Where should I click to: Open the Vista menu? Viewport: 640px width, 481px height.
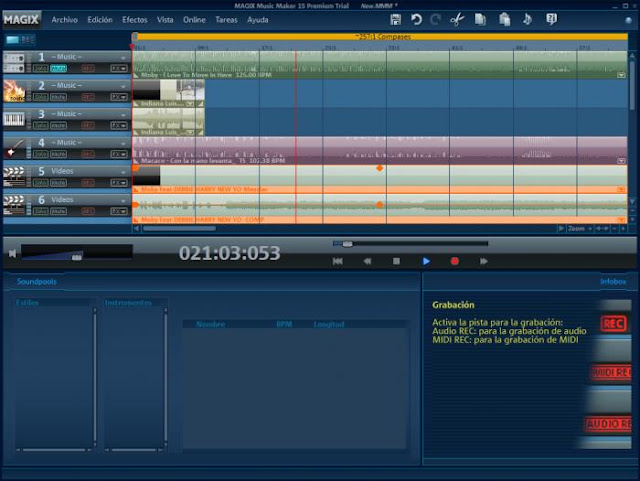tap(165, 20)
